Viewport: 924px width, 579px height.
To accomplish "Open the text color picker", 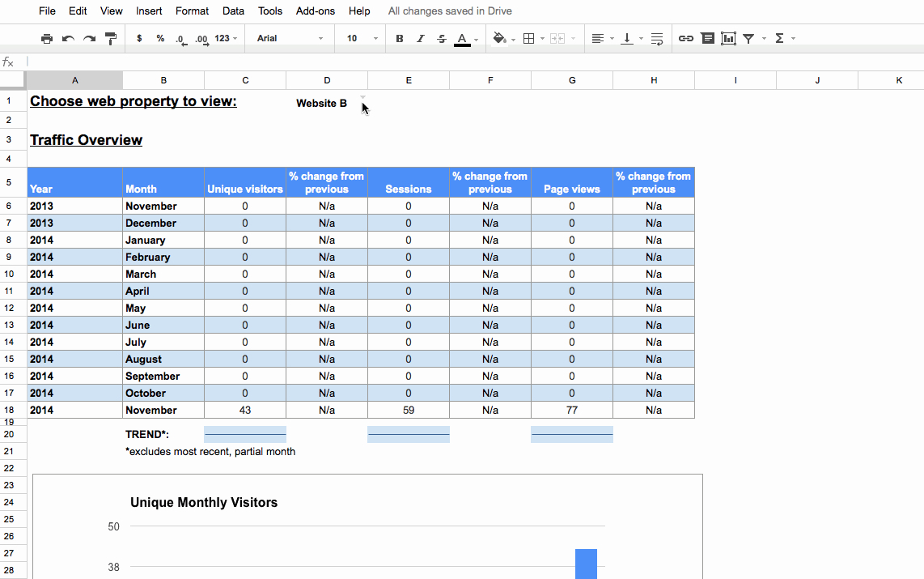I will [x=463, y=38].
